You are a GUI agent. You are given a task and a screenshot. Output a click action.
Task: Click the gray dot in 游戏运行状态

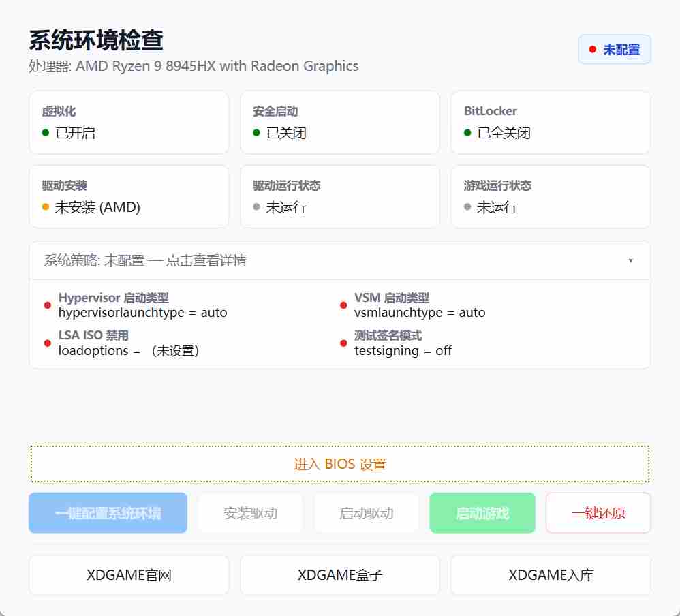(467, 207)
